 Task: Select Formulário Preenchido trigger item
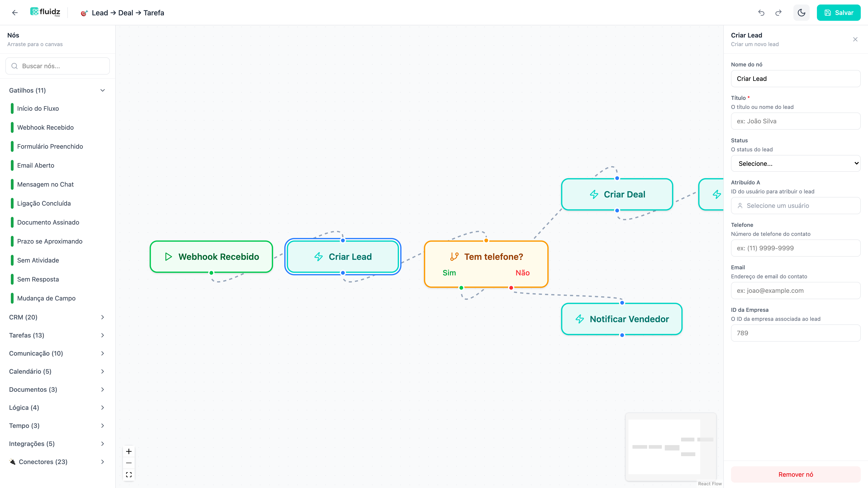tap(50, 146)
